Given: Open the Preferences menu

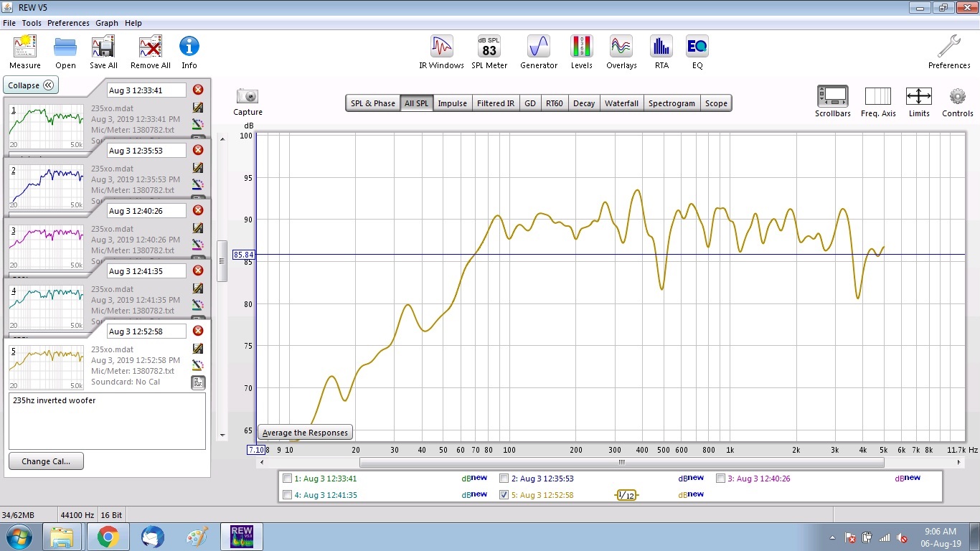Looking at the screenshot, I should [x=68, y=23].
